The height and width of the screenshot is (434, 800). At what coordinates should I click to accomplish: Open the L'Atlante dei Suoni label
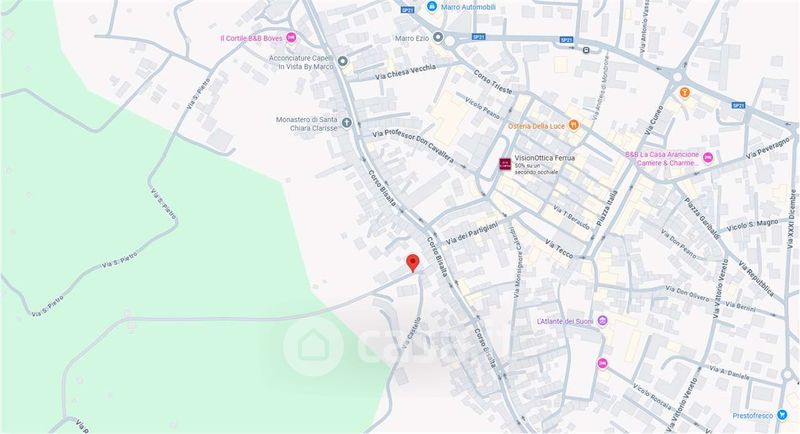[565, 322]
